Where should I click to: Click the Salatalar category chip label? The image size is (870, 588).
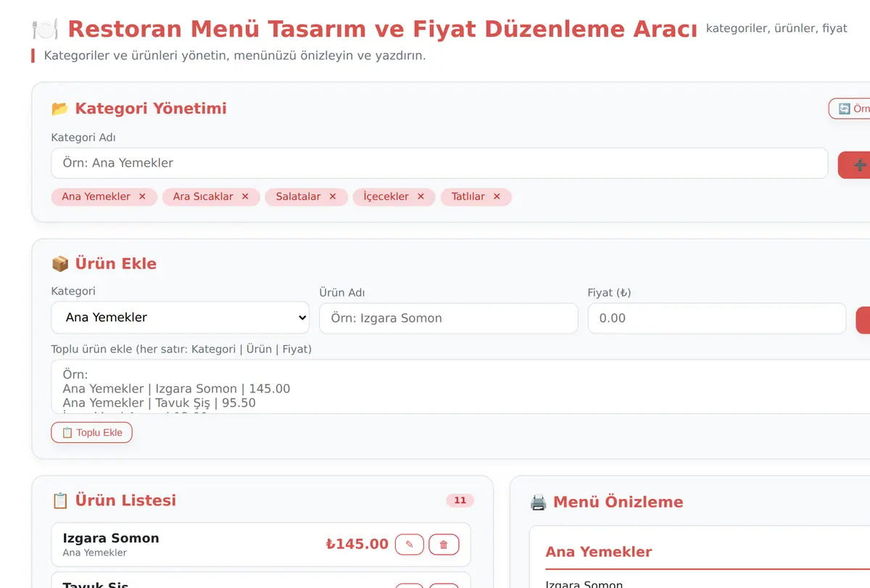click(x=298, y=196)
